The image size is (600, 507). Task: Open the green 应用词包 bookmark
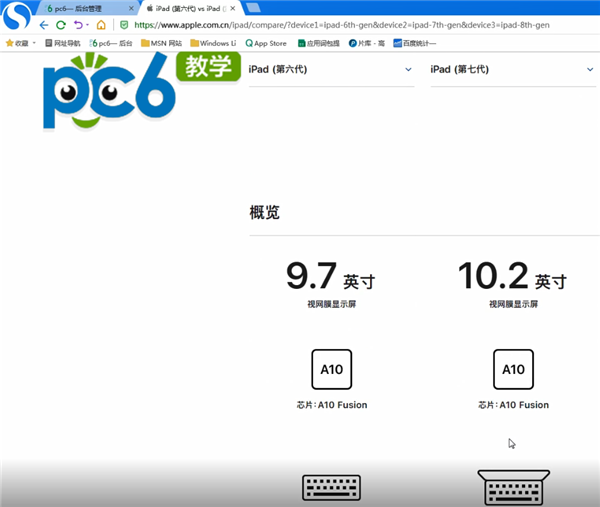319,43
